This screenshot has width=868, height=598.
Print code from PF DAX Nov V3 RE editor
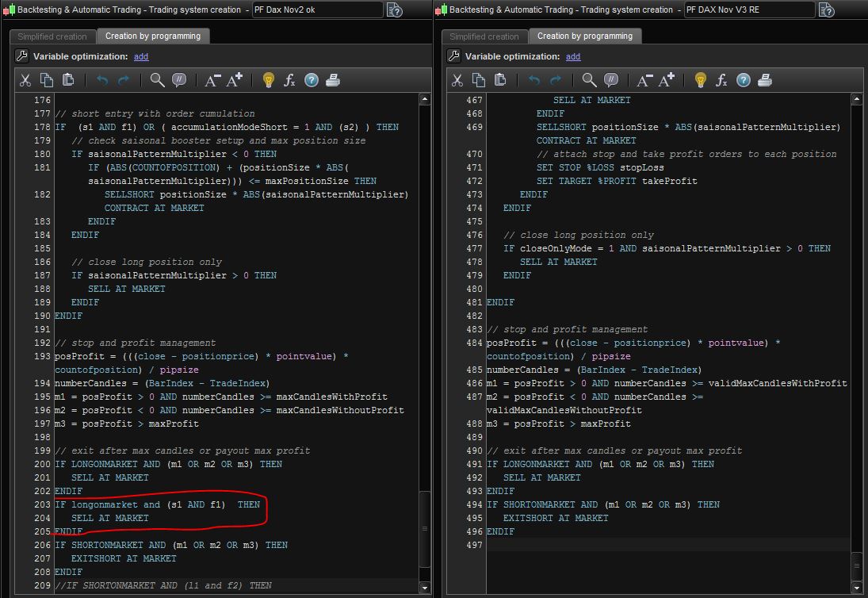[765, 80]
